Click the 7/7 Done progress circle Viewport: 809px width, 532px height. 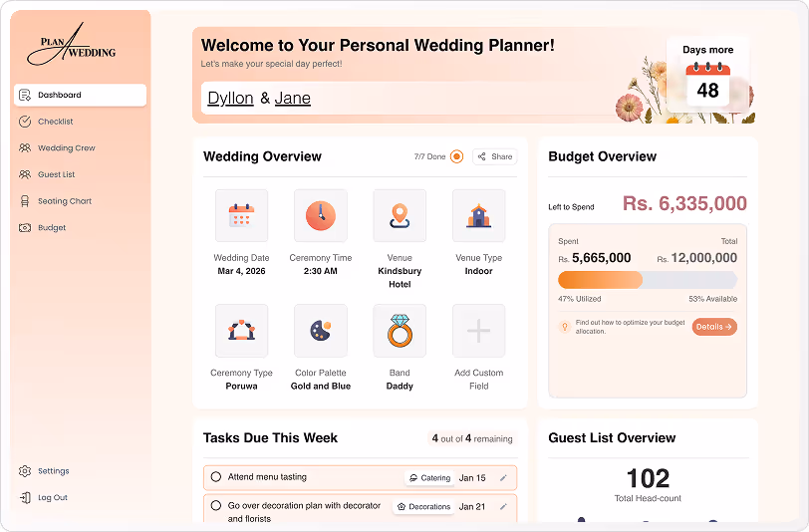[x=456, y=156]
